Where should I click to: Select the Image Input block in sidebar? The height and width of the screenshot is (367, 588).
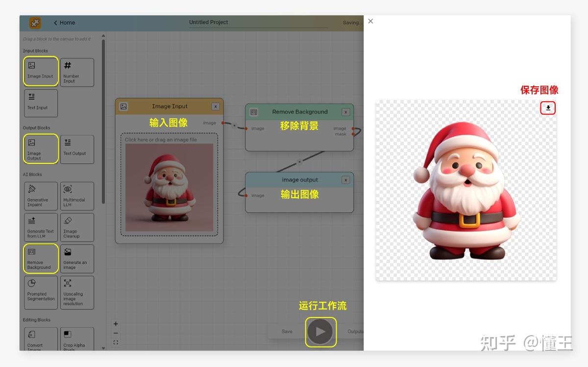(x=41, y=71)
